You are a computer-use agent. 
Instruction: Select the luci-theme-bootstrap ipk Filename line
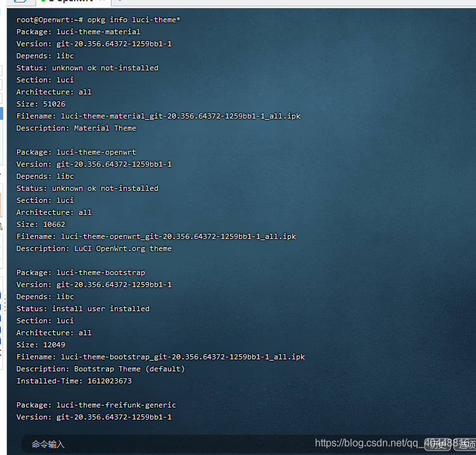pyautogui.click(x=160, y=357)
